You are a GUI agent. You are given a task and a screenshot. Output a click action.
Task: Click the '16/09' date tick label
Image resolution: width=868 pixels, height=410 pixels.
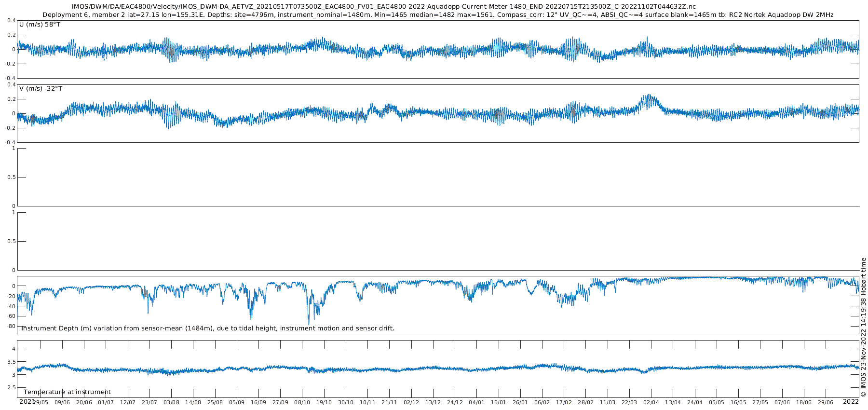pos(258,402)
